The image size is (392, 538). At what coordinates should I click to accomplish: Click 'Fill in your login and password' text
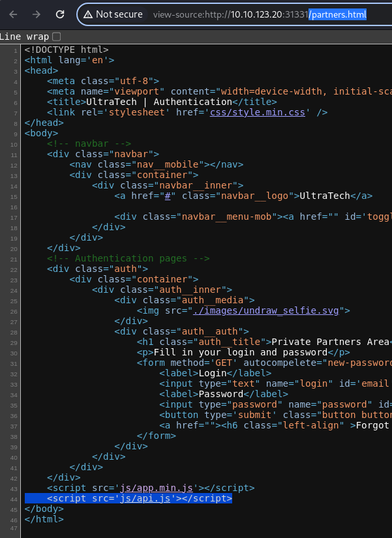click(x=241, y=352)
